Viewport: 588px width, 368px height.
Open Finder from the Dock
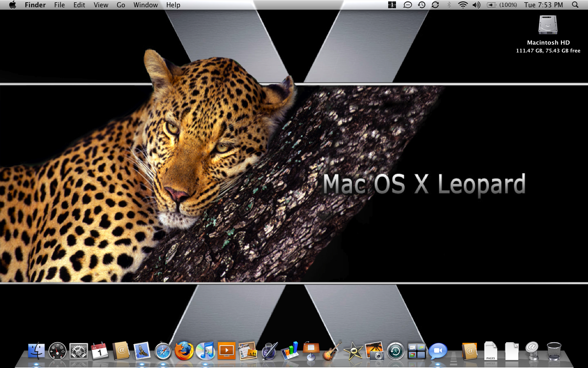(36, 351)
